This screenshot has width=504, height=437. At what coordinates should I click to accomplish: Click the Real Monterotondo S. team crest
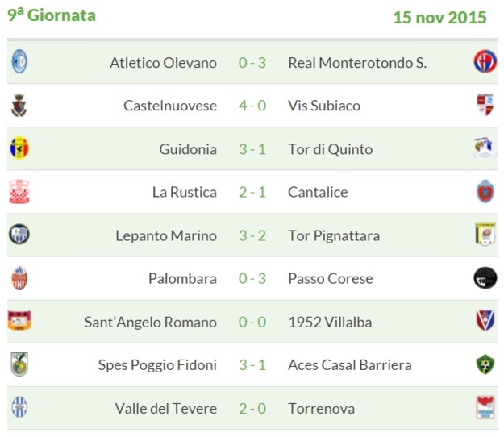tap(485, 62)
